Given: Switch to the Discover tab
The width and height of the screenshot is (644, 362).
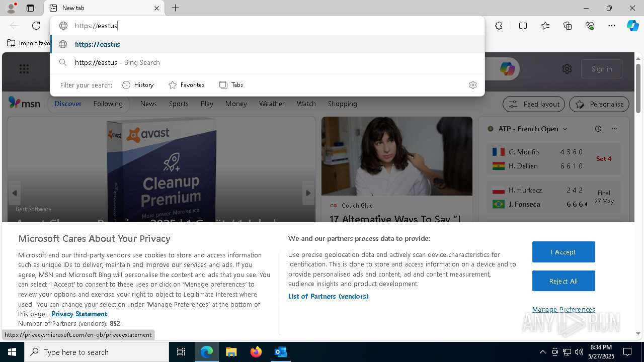Looking at the screenshot, I should point(68,104).
